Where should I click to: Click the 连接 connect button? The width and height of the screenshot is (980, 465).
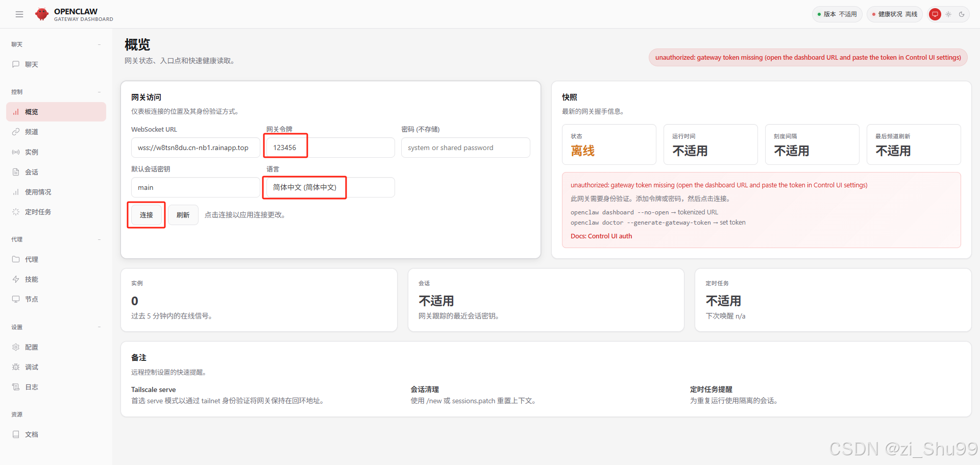click(x=146, y=215)
